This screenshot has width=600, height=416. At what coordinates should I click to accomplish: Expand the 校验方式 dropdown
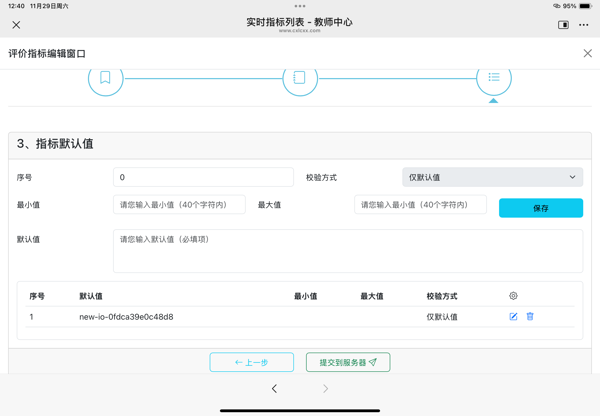pos(492,177)
